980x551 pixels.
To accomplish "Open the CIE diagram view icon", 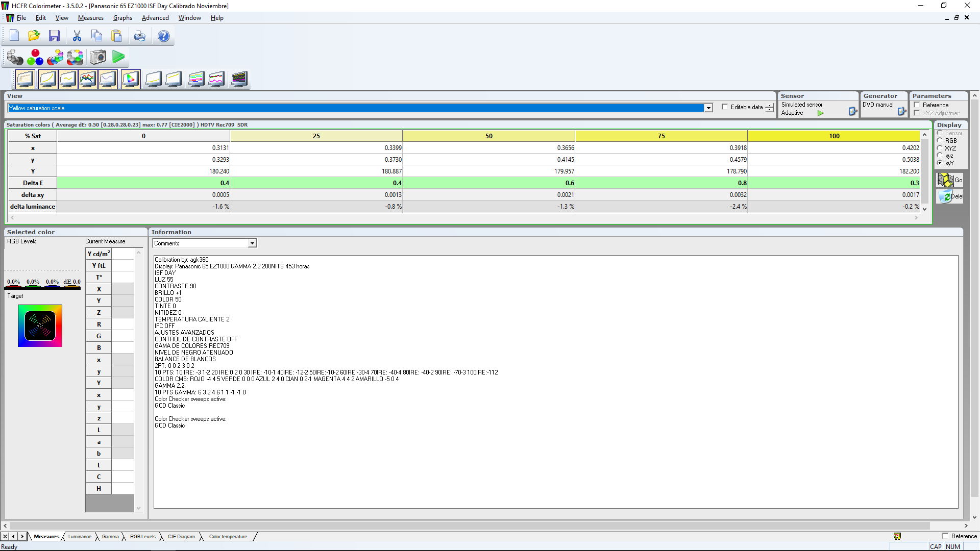I will point(130,79).
